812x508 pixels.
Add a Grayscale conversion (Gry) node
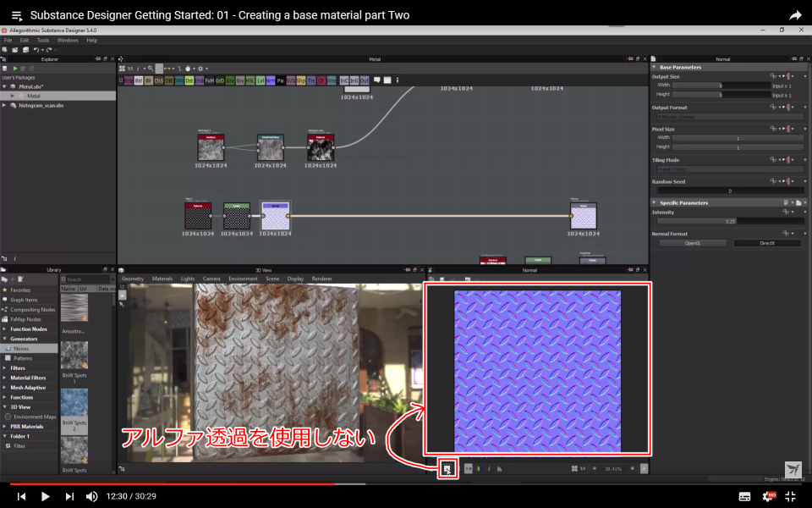(239, 81)
